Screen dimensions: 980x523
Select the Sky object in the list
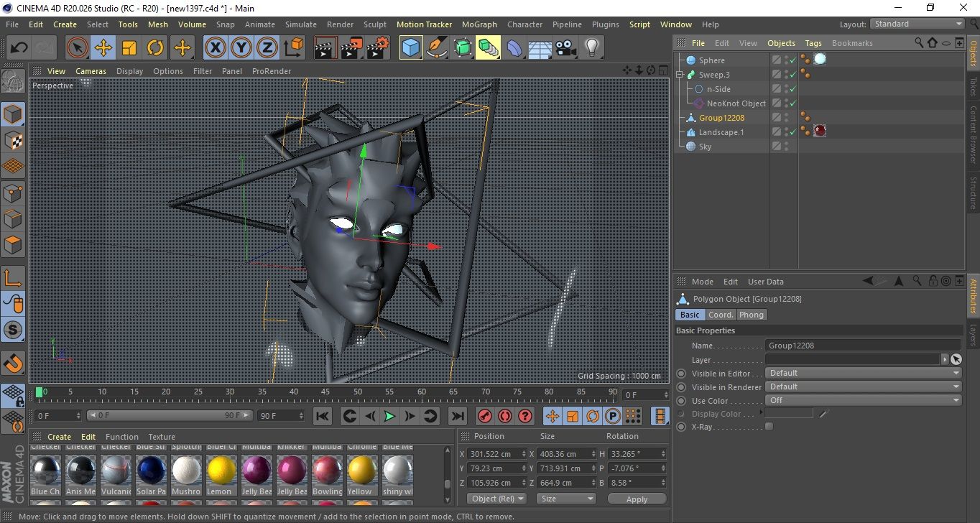coord(705,147)
